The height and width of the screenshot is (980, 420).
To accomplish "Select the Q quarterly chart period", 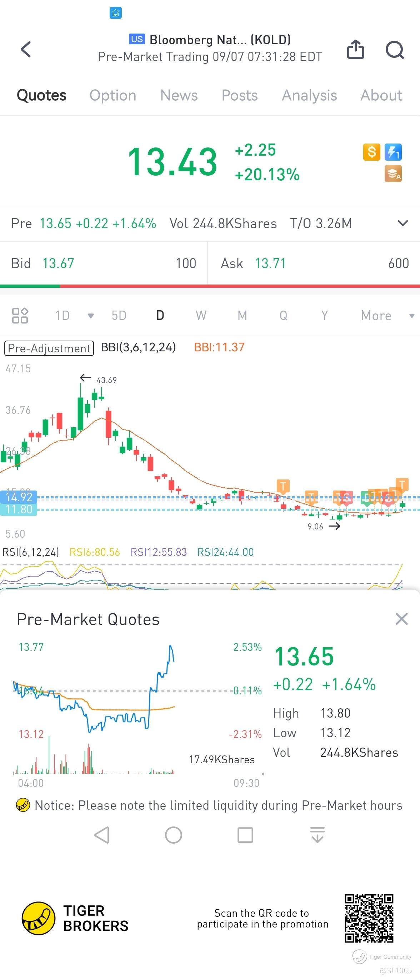I will coord(284,315).
